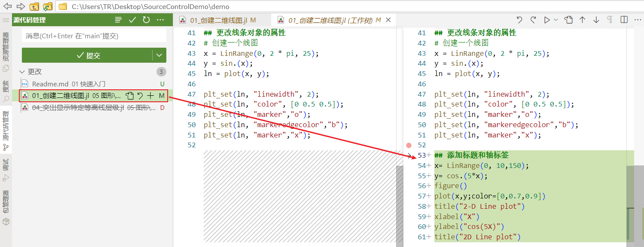Select Readme.md in the changes list

[x=69, y=84]
